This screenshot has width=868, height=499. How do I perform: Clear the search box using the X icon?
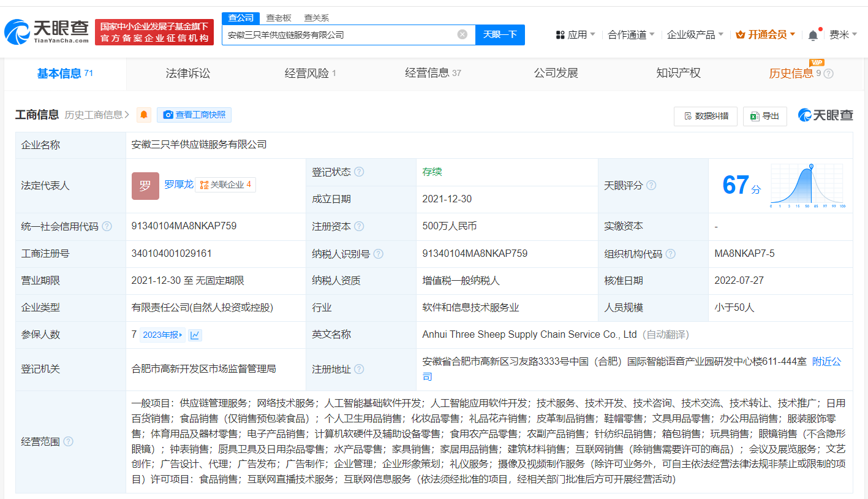(462, 34)
